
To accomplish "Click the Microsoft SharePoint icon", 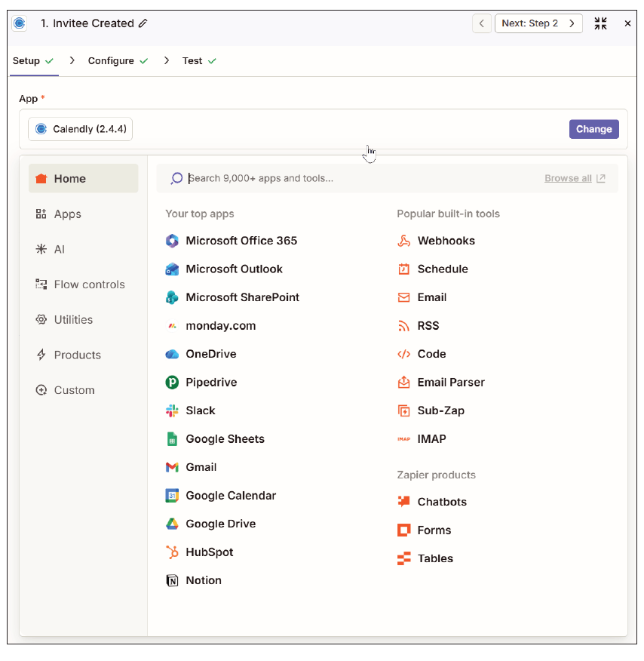I will tap(172, 297).
